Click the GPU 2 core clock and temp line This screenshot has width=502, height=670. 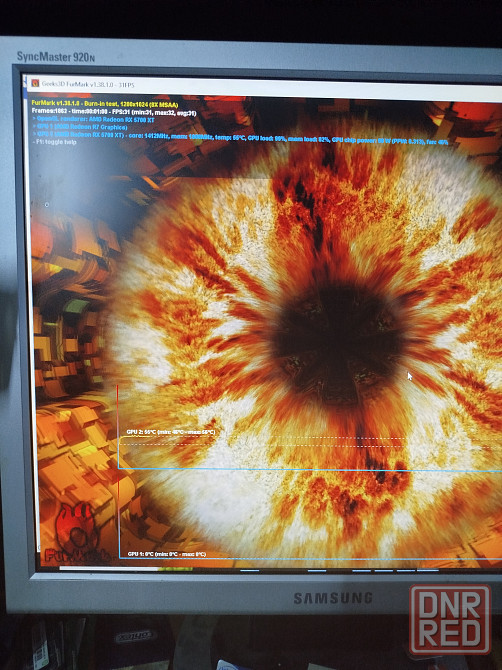240,138
